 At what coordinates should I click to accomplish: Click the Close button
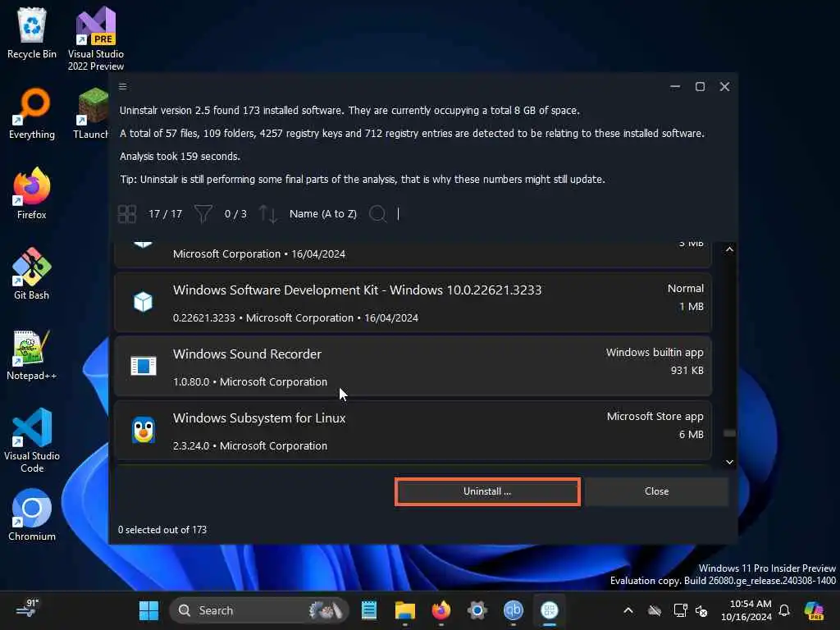pyautogui.click(x=657, y=491)
